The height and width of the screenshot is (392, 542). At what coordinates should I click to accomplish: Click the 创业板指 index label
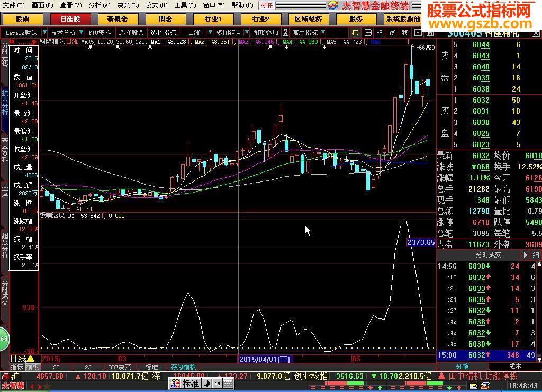(311, 376)
